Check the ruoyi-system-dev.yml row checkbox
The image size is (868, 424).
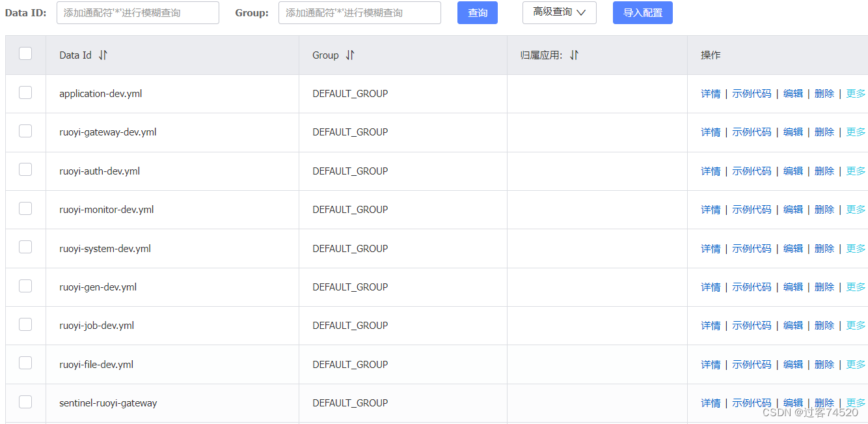[25, 247]
